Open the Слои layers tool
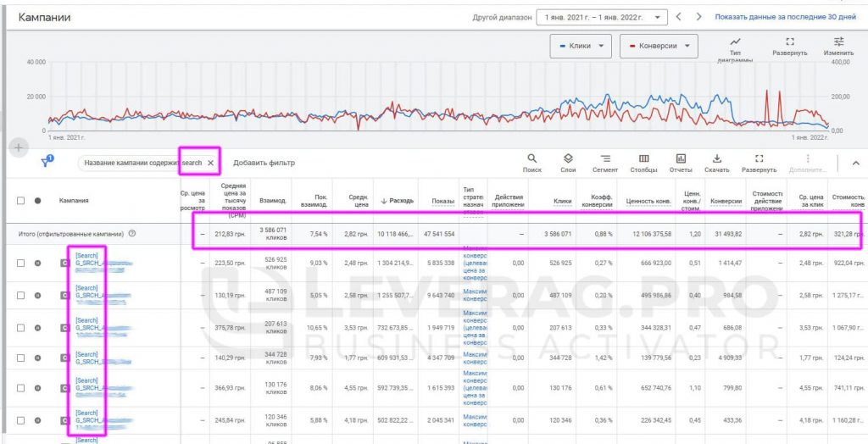 [568, 164]
